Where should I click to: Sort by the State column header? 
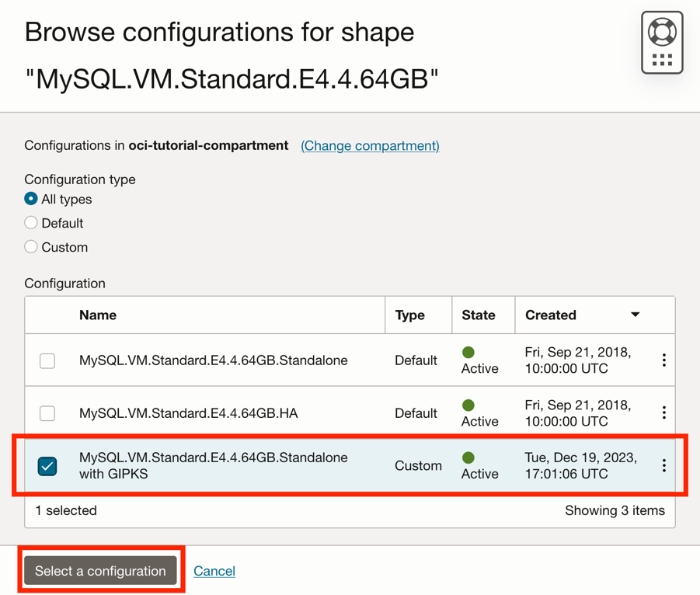478,315
